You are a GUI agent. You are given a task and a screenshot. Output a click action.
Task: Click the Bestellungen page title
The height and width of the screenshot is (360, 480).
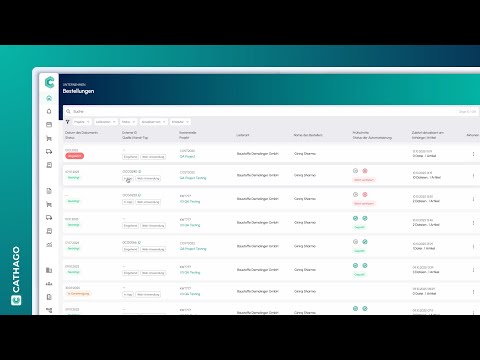pos(78,91)
